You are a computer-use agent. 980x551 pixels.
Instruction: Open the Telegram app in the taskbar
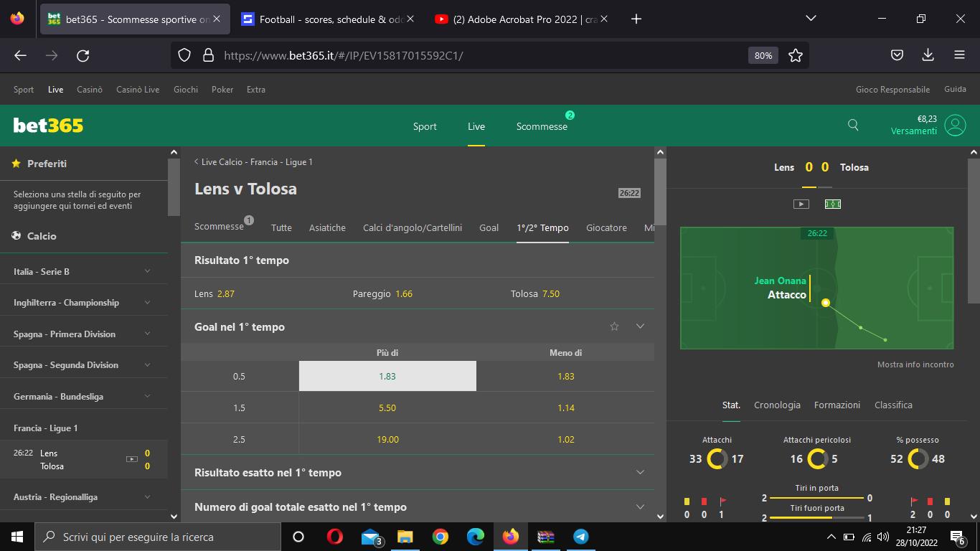coord(581,537)
